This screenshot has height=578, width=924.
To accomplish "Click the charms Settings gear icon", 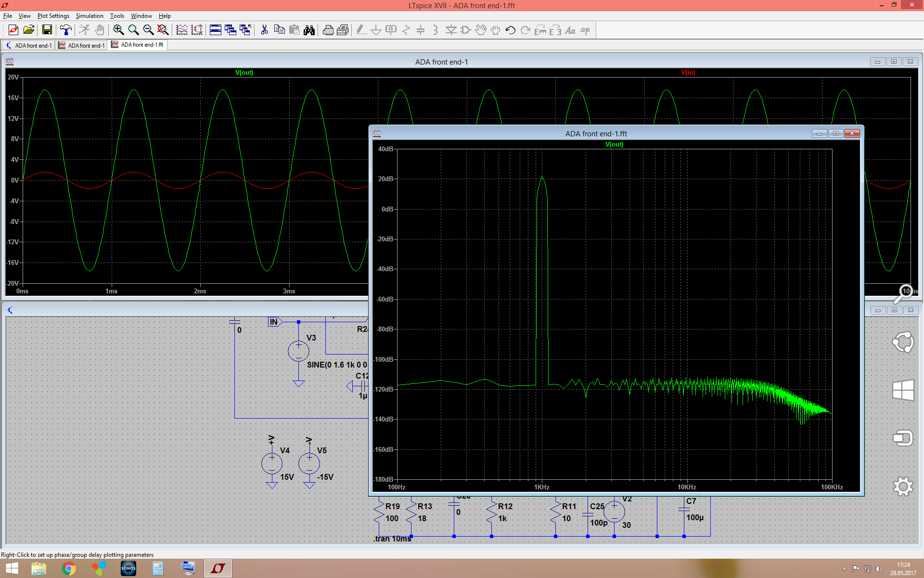I will [x=903, y=486].
